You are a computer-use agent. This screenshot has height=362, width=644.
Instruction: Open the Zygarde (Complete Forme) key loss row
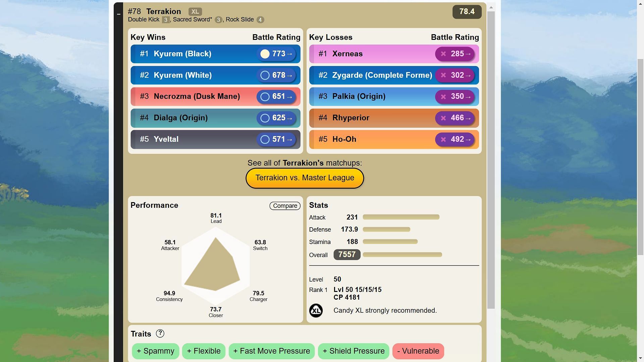point(394,75)
